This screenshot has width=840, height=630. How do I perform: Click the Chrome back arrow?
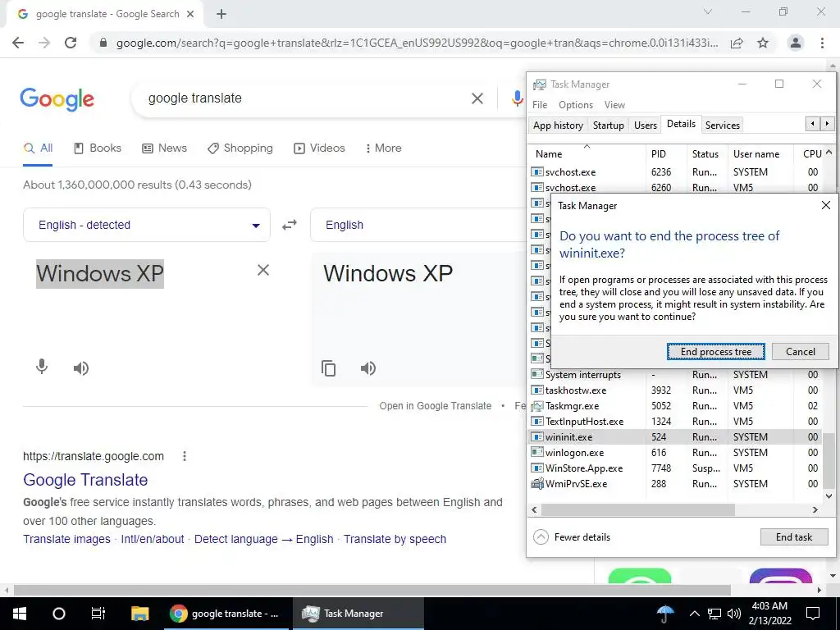point(18,43)
